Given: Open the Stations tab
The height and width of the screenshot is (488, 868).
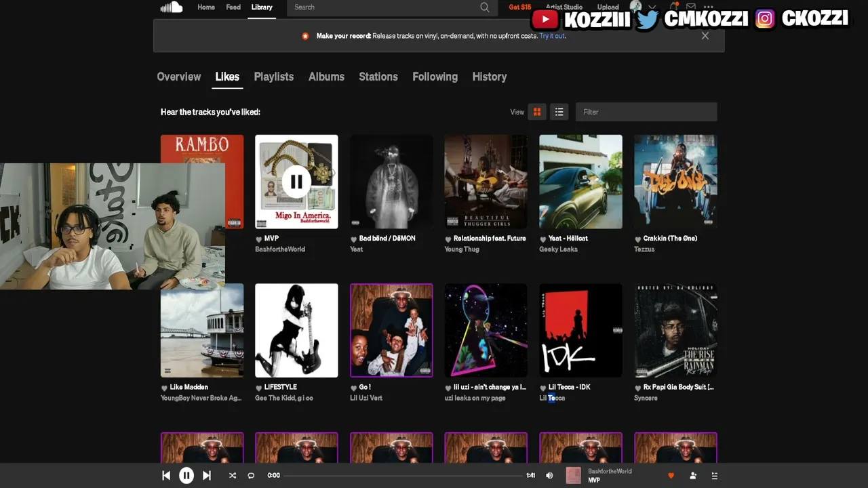Looking at the screenshot, I should coord(378,77).
